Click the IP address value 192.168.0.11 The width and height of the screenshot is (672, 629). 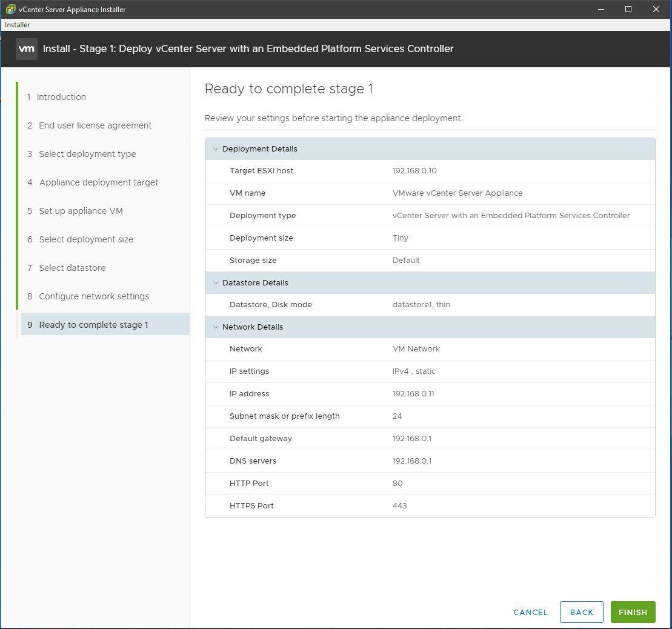click(413, 394)
